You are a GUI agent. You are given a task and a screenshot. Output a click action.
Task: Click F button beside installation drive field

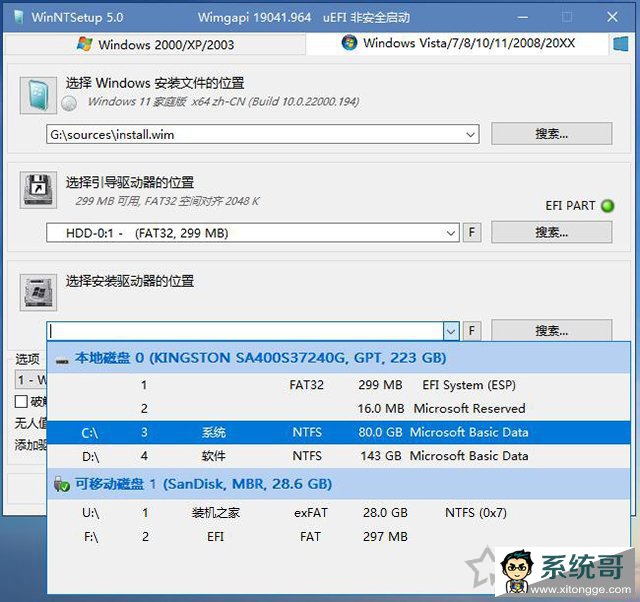[472, 331]
